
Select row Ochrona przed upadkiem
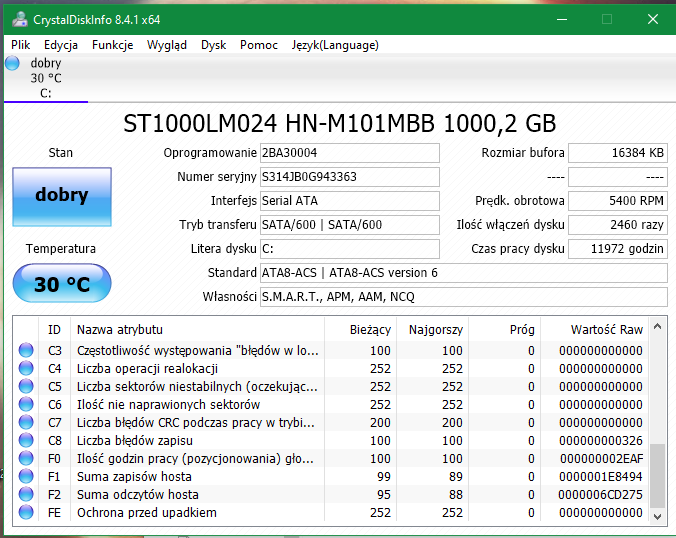point(331,513)
